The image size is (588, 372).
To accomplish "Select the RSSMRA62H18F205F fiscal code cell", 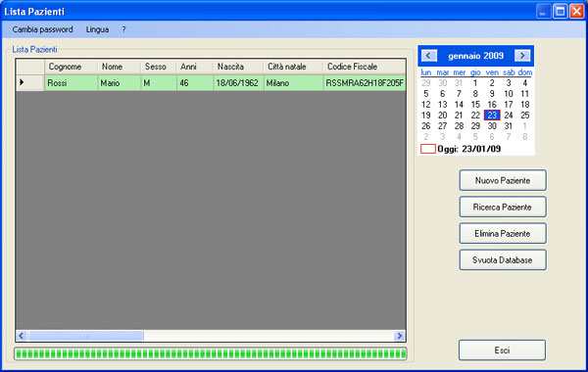I will click(x=365, y=83).
